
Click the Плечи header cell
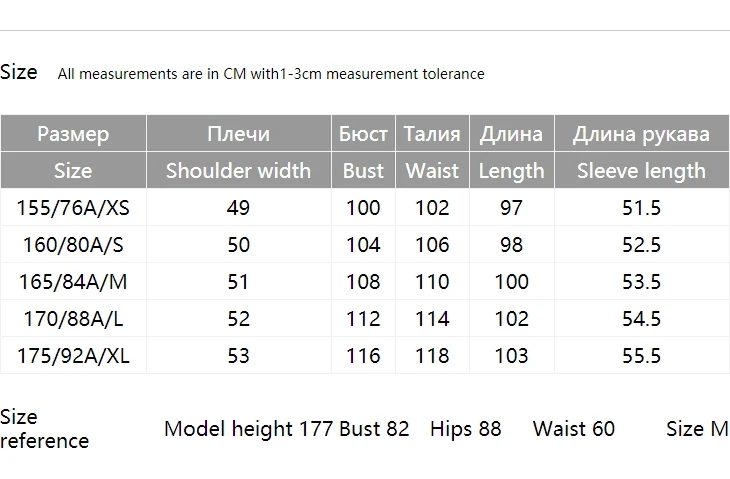tap(238, 134)
